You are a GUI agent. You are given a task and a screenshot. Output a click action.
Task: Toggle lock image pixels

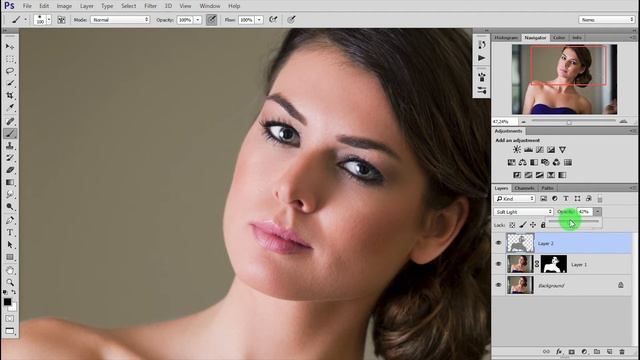point(523,225)
